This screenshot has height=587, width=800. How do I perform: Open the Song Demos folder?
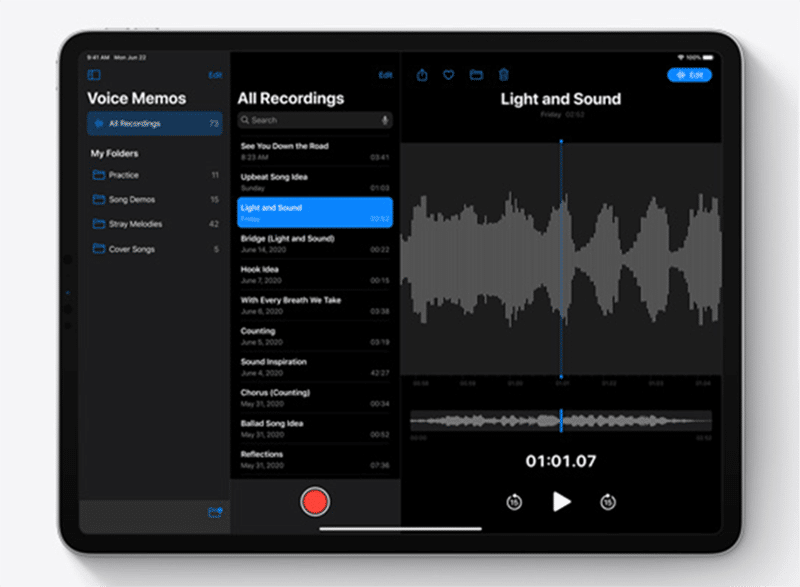154,200
